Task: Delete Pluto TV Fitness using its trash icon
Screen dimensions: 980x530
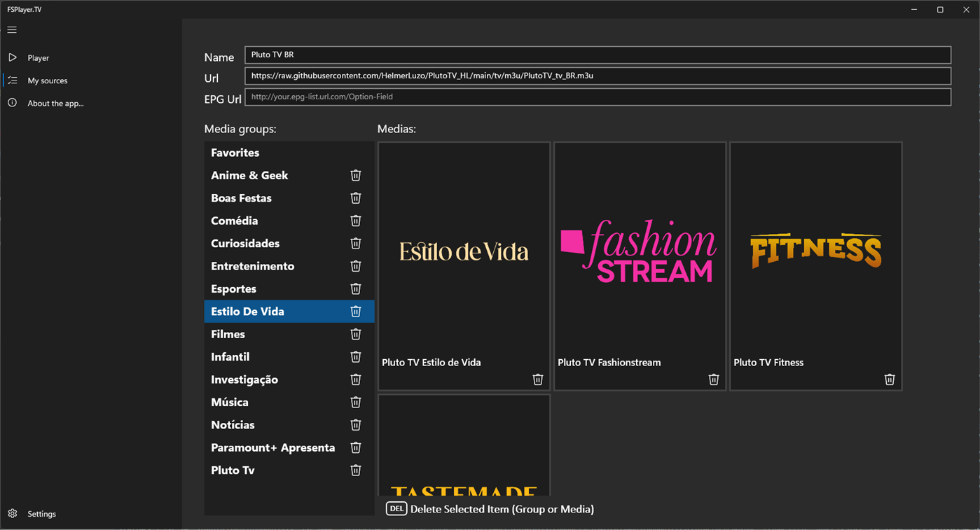Action: 889,379
